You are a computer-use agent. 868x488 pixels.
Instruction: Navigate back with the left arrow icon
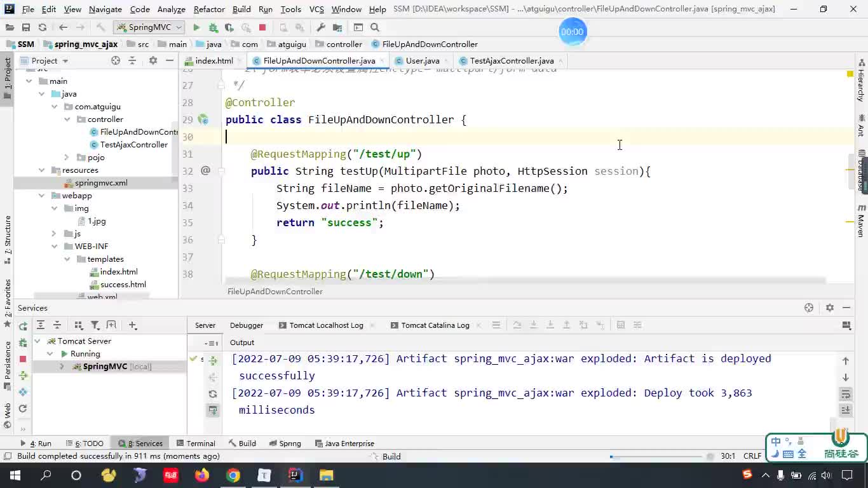point(63,27)
